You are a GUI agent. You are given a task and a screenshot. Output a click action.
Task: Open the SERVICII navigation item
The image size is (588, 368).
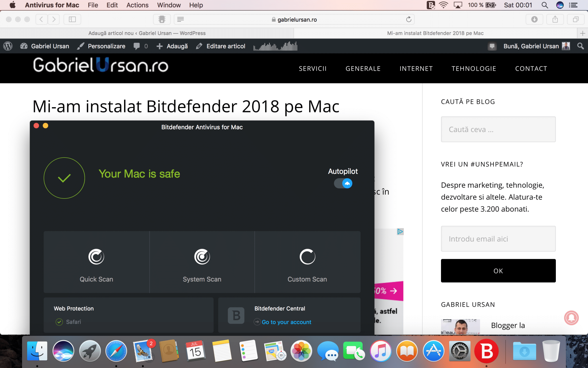313,68
